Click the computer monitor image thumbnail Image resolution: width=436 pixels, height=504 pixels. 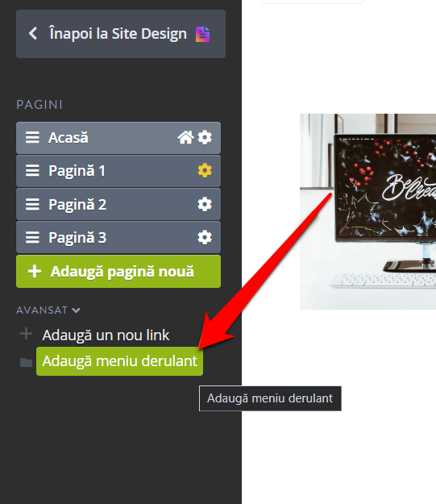click(x=367, y=211)
